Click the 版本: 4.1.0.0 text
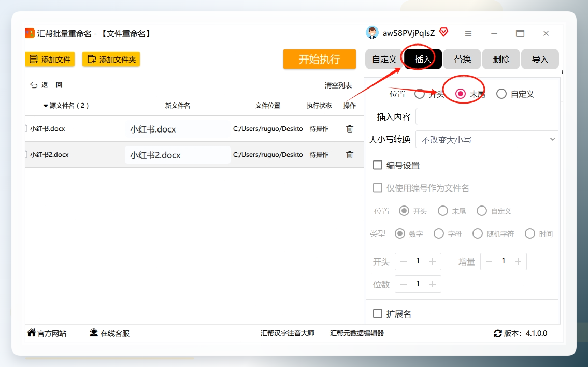The height and width of the screenshot is (367, 588). [525, 333]
